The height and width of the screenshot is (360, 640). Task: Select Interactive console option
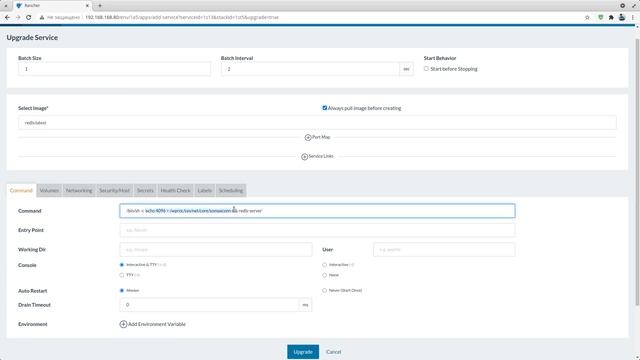[x=324, y=265]
